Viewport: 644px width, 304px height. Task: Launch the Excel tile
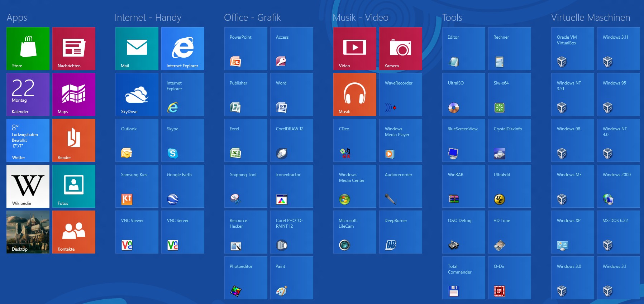(x=246, y=140)
